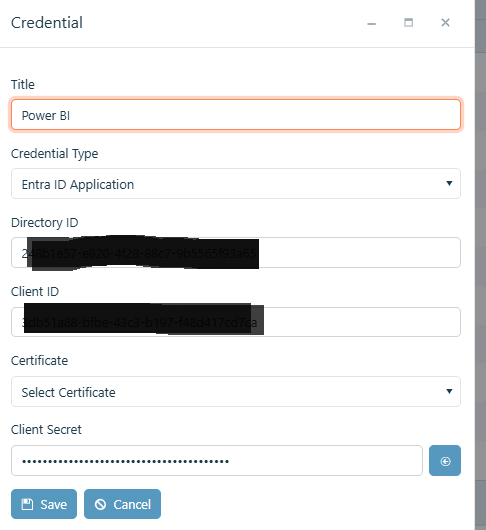Expand the Select Certificate dropdown

236,391
